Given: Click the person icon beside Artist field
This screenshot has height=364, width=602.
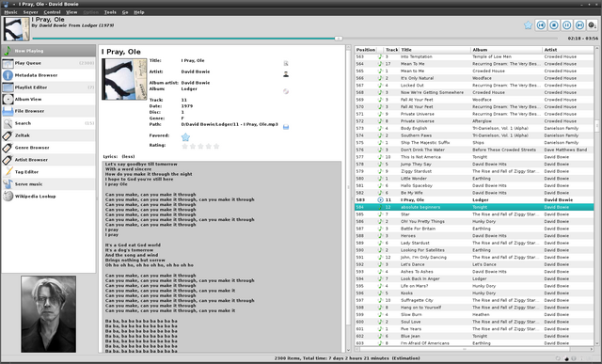Looking at the screenshot, I should 286,74.
